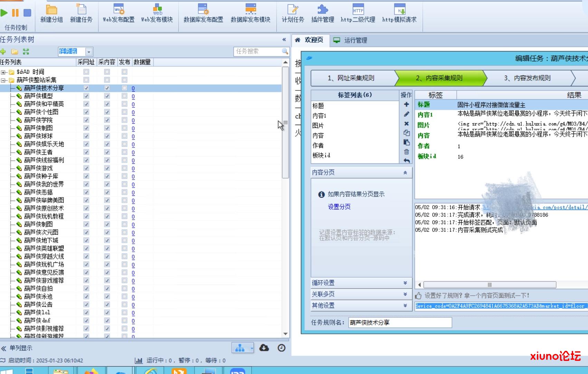This screenshot has height=374, width=588.
Task: Click the expand-all icon in task tree toolbar
Action: (26, 51)
